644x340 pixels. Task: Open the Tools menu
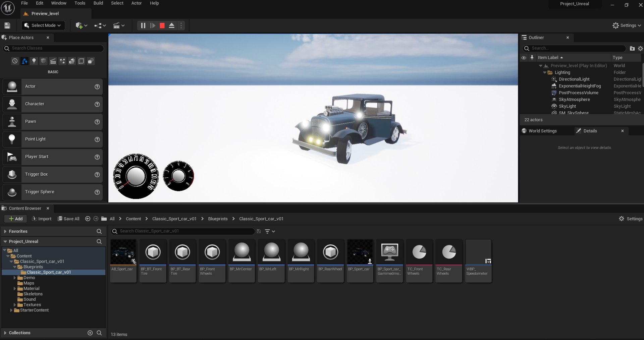click(80, 3)
